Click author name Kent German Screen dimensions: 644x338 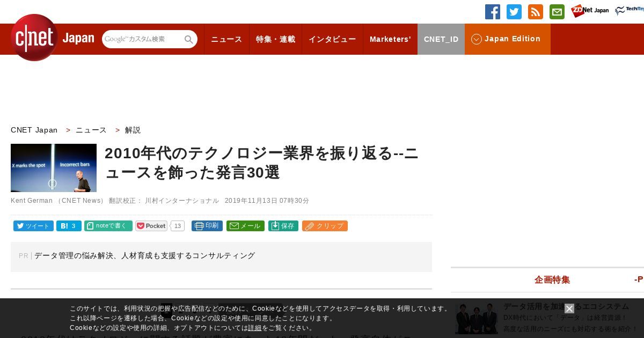[x=31, y=201]
